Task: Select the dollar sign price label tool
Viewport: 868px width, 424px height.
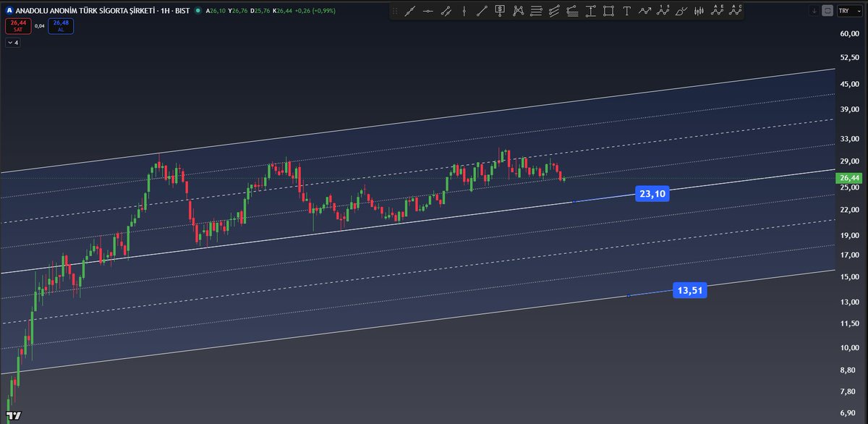Action: pyautogui.click(x=500, y=11)
